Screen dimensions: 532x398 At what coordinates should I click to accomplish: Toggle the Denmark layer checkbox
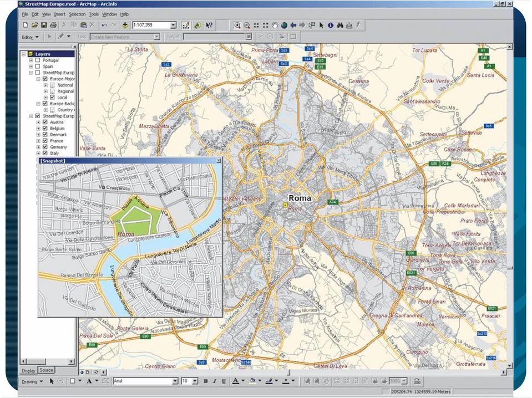tap(45, 135)
